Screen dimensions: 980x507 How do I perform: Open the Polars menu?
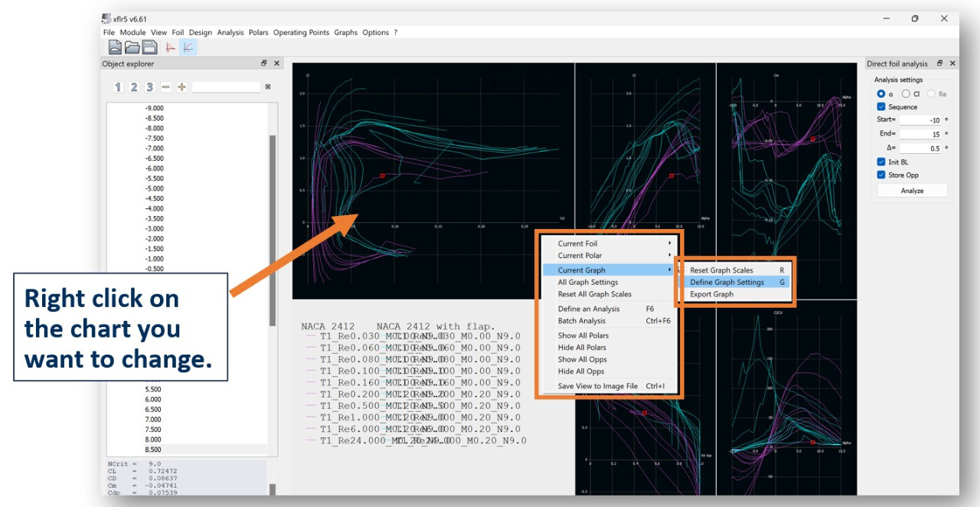(x=258, y=33)
